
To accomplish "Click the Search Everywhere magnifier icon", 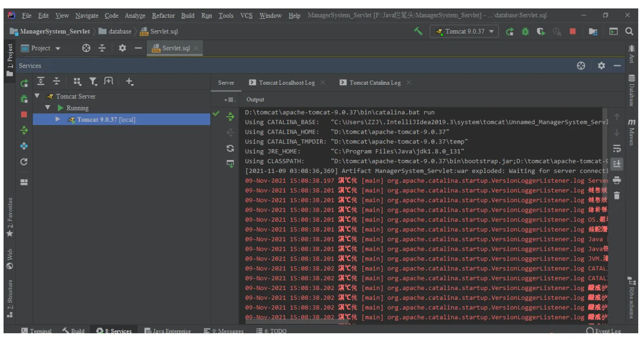I will tap(629, 31).
